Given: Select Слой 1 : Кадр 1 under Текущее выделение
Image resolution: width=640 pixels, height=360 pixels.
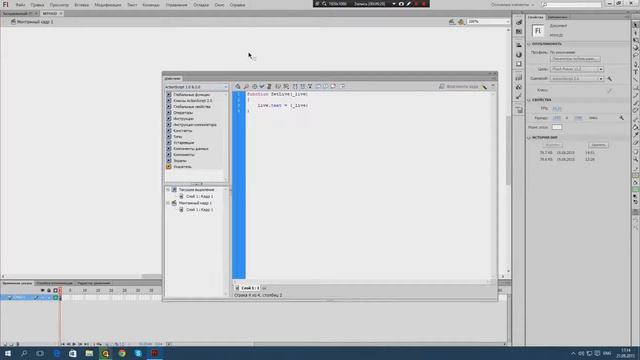Looking at the screenshot, I should point(199,196).
